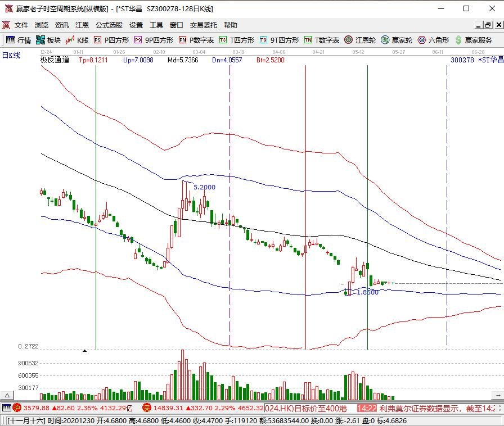The height and width of the screenshot is (426, 504).
Task: Click the 深 Shenzhen index badge
Action: (x=147, y=408)
